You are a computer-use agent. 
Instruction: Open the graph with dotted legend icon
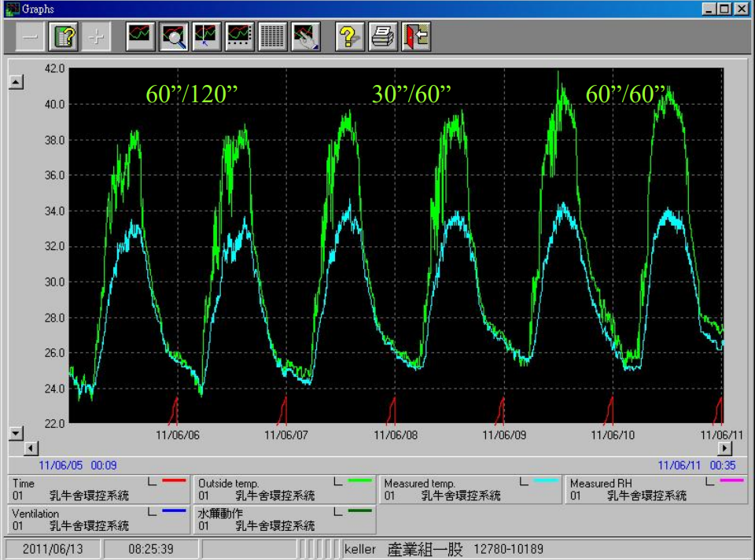240,36
